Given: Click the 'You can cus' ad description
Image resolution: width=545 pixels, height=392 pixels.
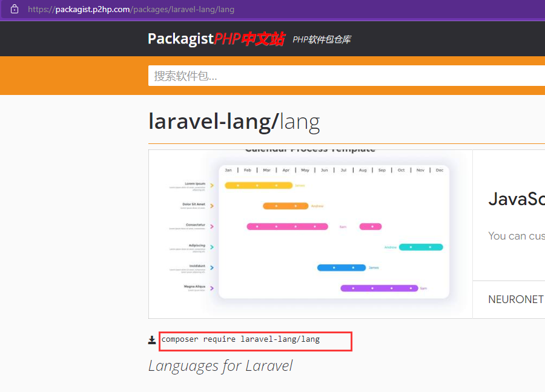Looking at the screenshot, I should [517, 236].
